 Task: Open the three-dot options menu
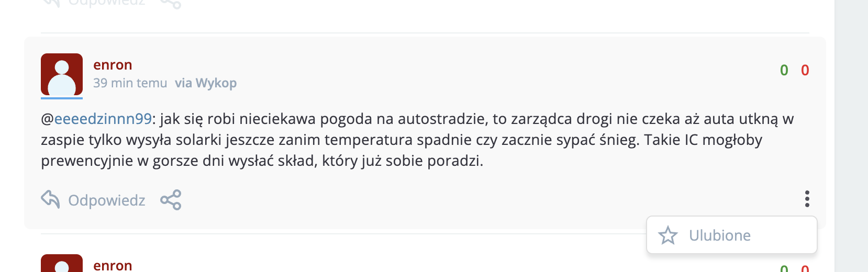click(807, 199)
